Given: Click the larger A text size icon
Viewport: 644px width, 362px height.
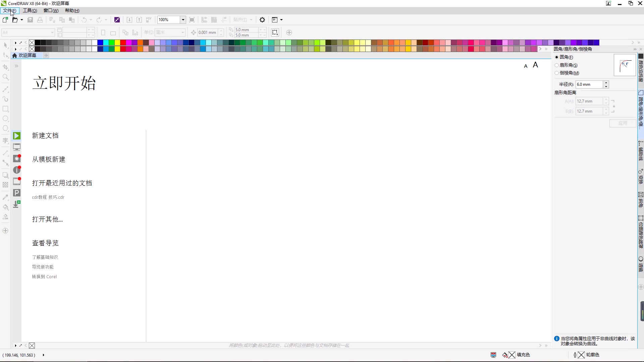Looking at the screenshot, I should point(535,65).
